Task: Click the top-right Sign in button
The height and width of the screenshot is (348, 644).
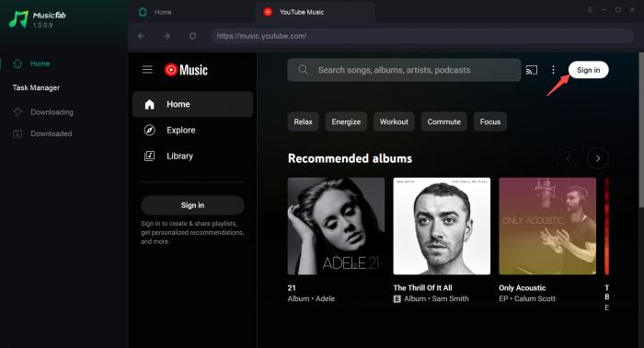Action: [x=588, y=70]
